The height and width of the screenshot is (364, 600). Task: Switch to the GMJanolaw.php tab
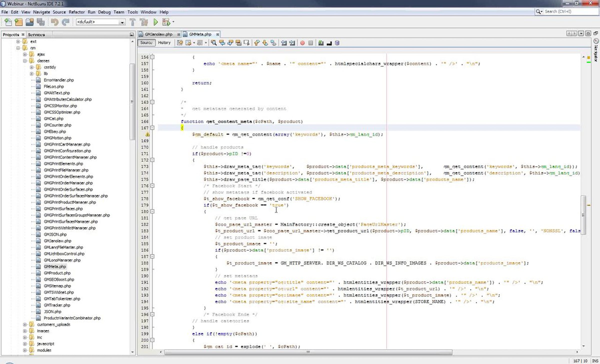point(158,34)
